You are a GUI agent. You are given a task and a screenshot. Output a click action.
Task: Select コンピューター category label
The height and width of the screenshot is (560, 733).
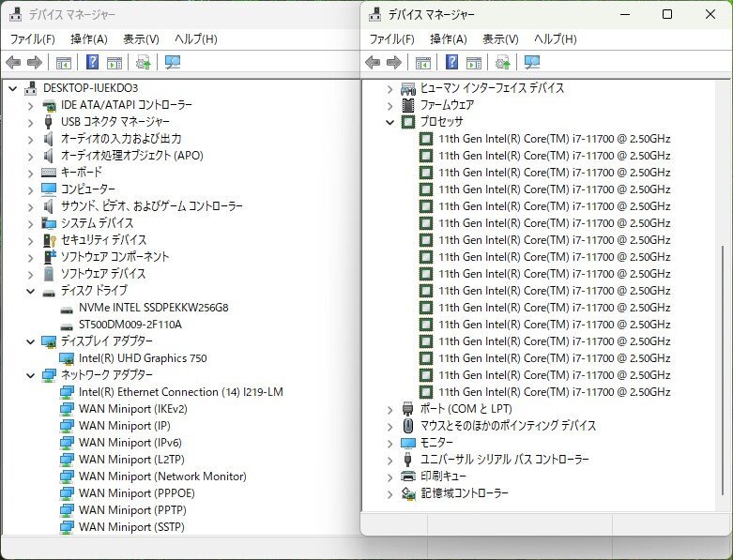(88, 189)
